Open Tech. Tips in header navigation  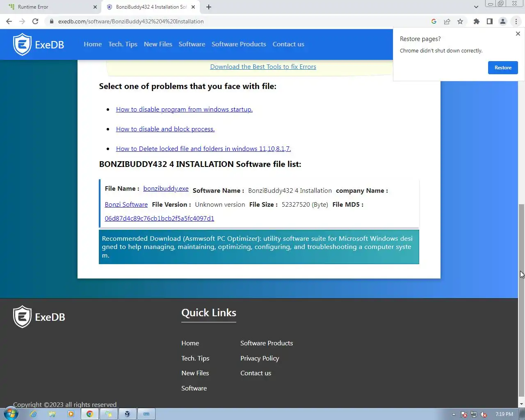coord(123,44)
